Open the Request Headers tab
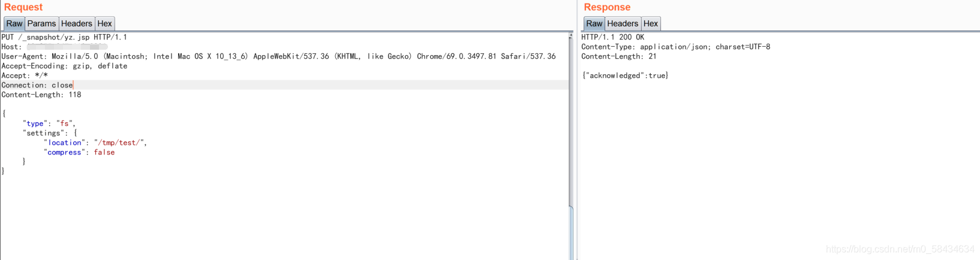Screen dimensions: 980x260 (x=77, y=23)
